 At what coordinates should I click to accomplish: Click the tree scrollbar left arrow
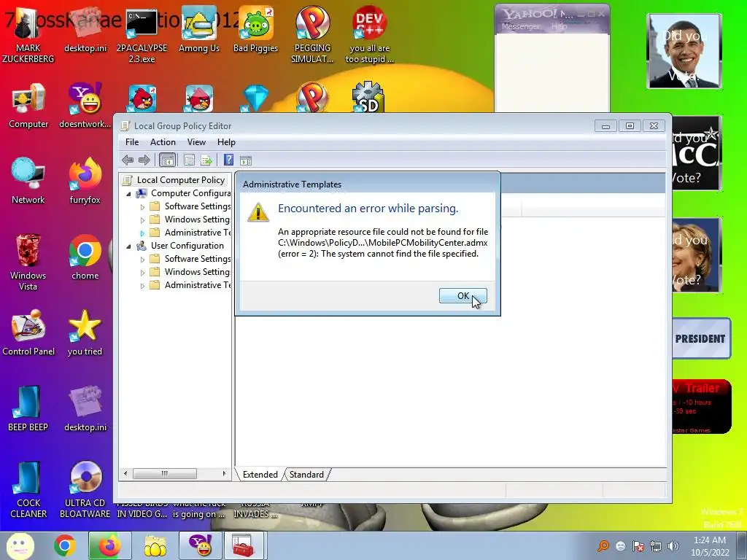pyautogui.click(x=125, y=473)
